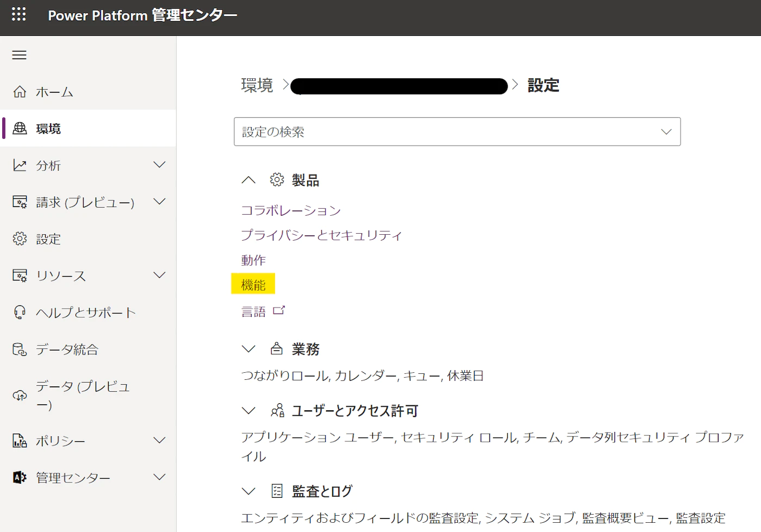Click the 請求 (プレビュー) billing icon
This screenshot has width=761, height=532.
click(x=20, y=202)
